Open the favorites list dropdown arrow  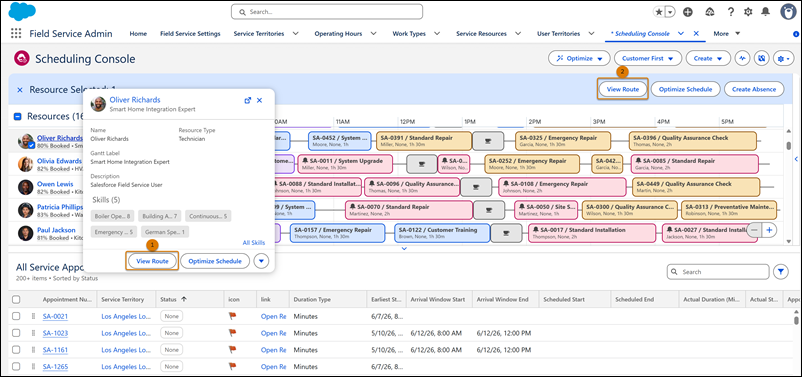pyautogui.click(x=670, y=12)
